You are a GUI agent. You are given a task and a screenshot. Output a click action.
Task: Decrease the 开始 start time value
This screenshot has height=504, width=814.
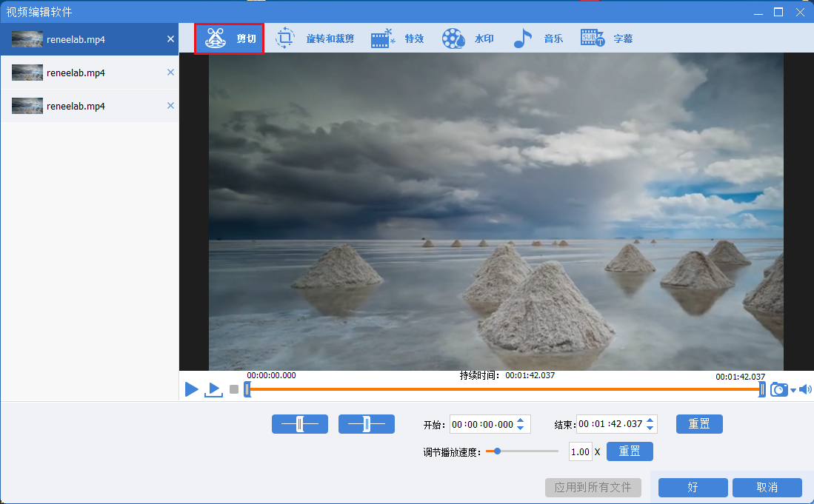[x=521, y=429]
